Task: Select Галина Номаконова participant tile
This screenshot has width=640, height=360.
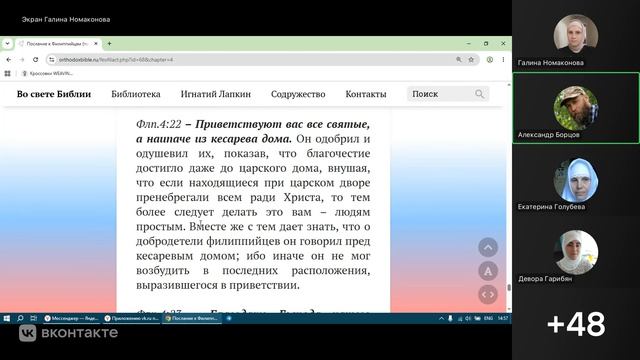Action: (576, 36)
